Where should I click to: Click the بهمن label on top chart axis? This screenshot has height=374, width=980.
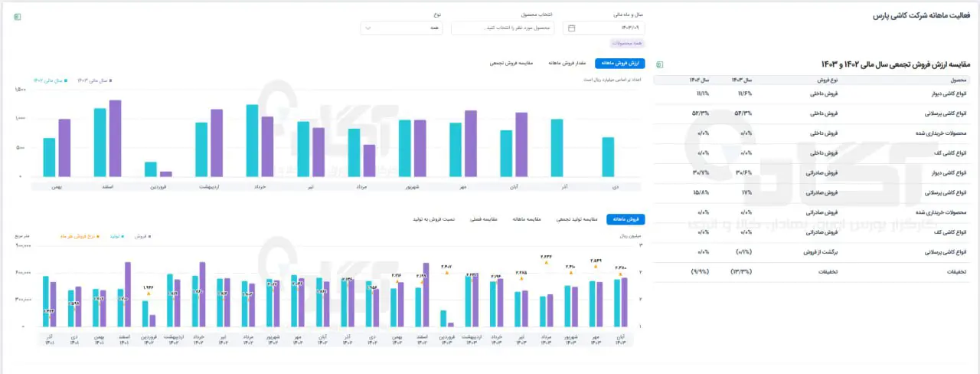coord(57,185)
